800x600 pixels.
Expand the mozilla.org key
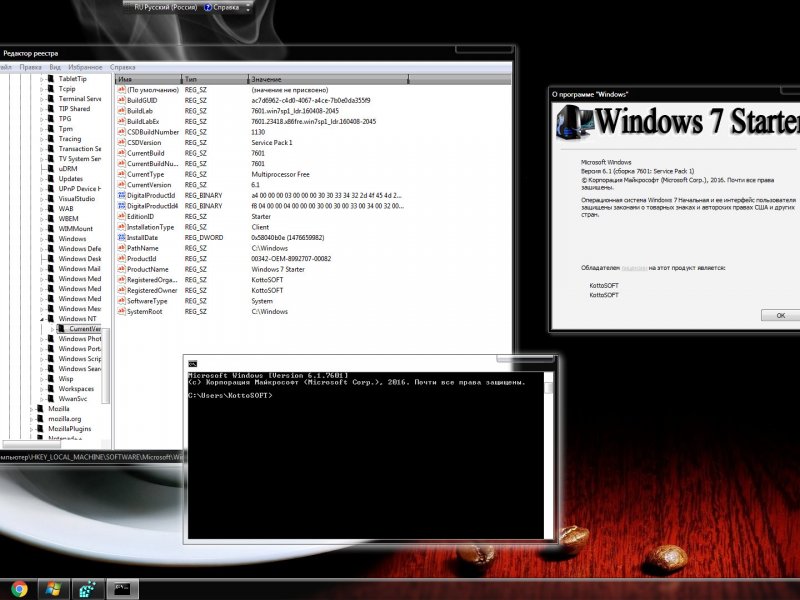pyautogui.click(x=32, y=419)
